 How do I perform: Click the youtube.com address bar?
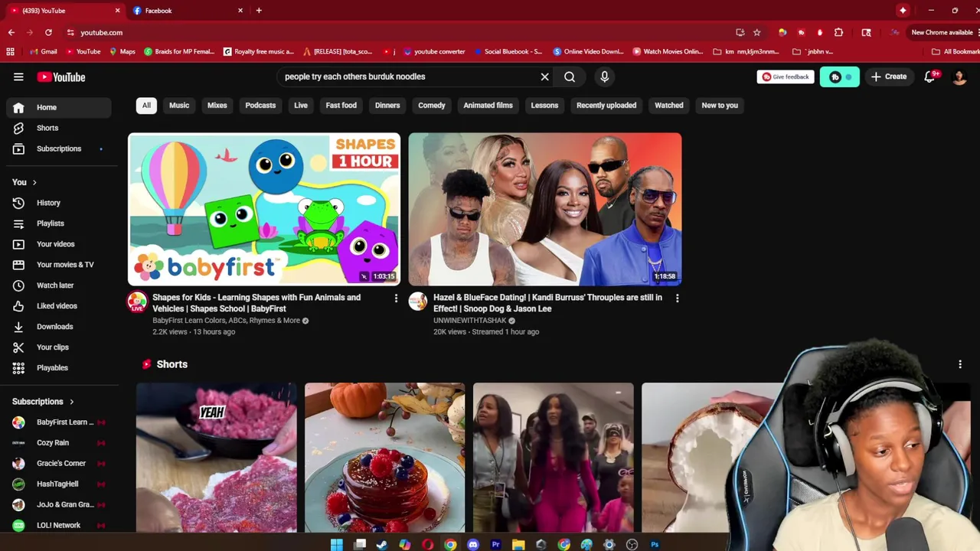(398, 32)
